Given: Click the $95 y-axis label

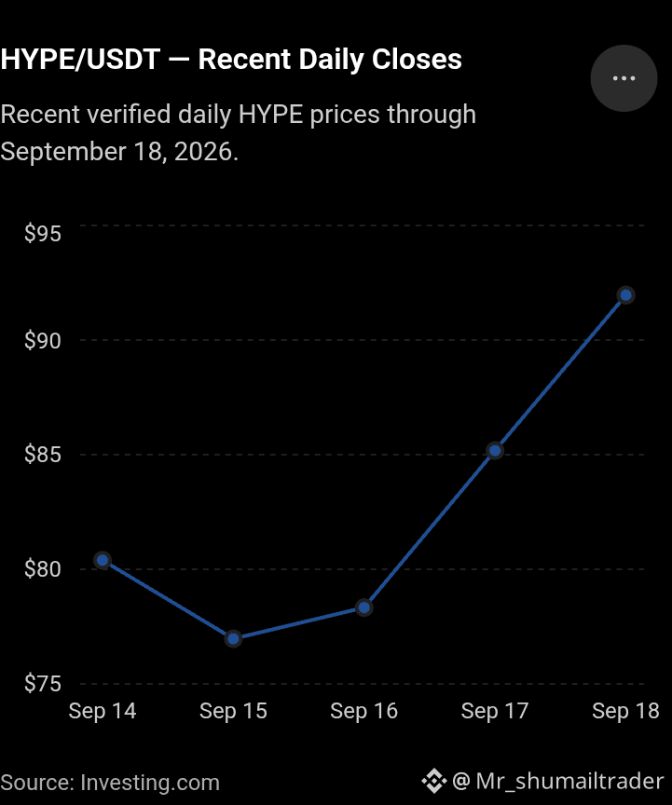Looking at the screenshot, I should coord(43,234).
